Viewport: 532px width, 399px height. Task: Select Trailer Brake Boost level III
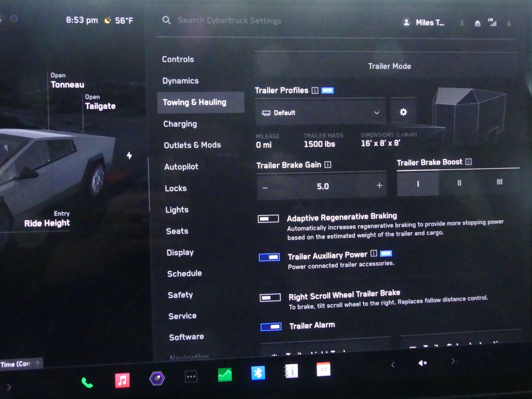[x=499, y=182]
